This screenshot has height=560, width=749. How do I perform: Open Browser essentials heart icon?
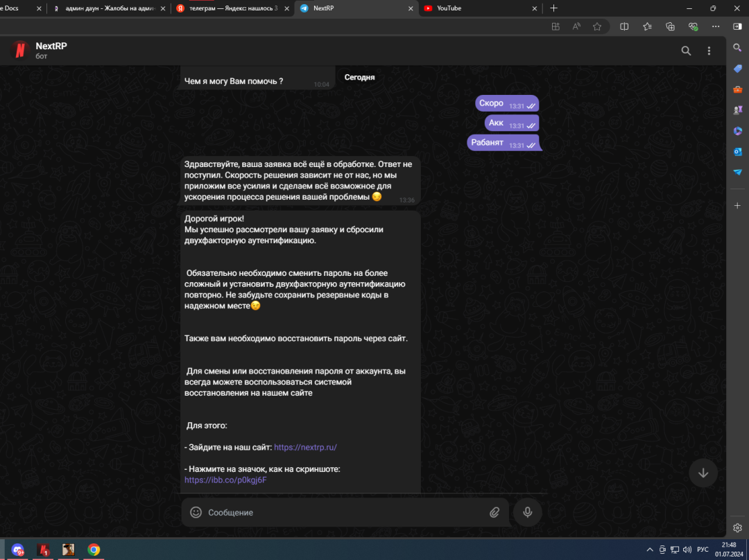pos(693,27)
